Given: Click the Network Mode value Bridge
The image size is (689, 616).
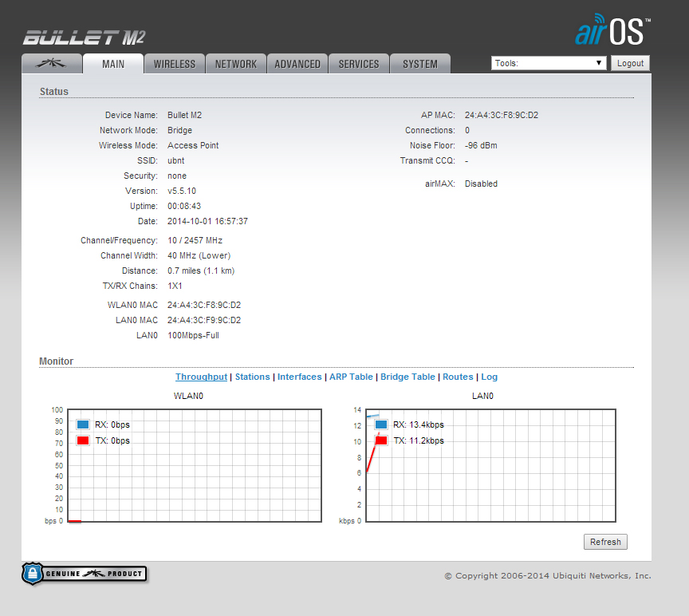Looking at the screenshot, I should point(179,130).
